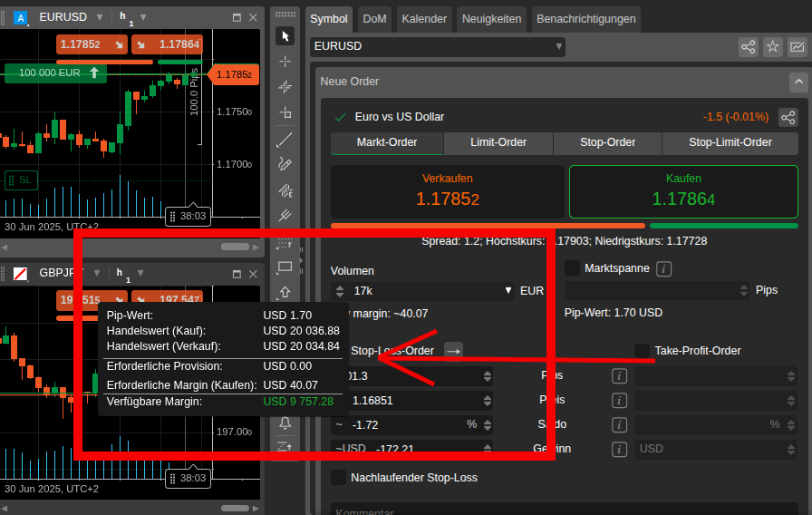Open the info icon in the Preis row

click(619, 401)
